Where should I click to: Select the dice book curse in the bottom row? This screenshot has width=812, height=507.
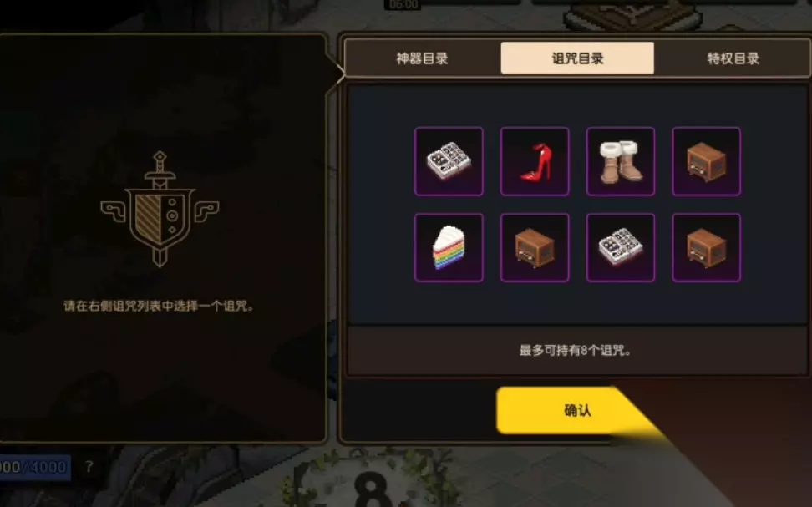tap(621, 247)
